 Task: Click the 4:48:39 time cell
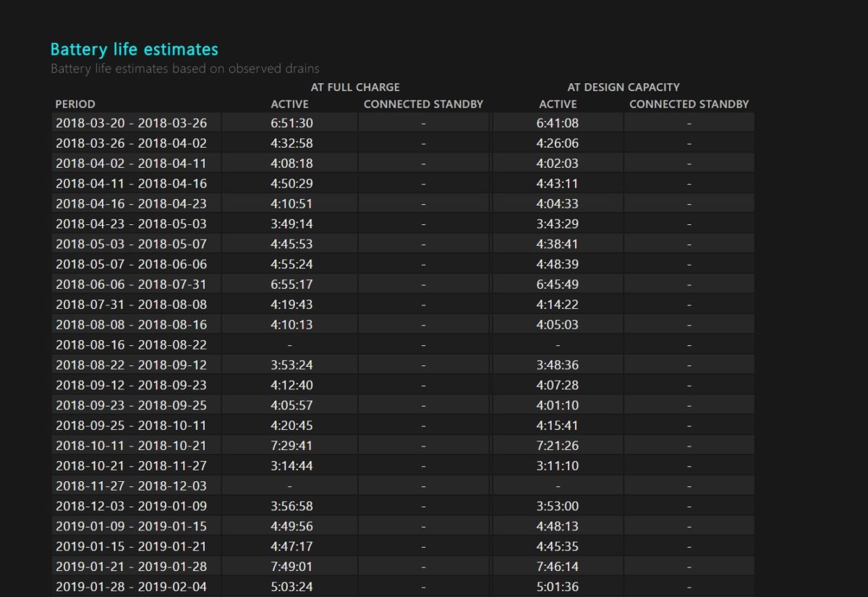point(558,264)
